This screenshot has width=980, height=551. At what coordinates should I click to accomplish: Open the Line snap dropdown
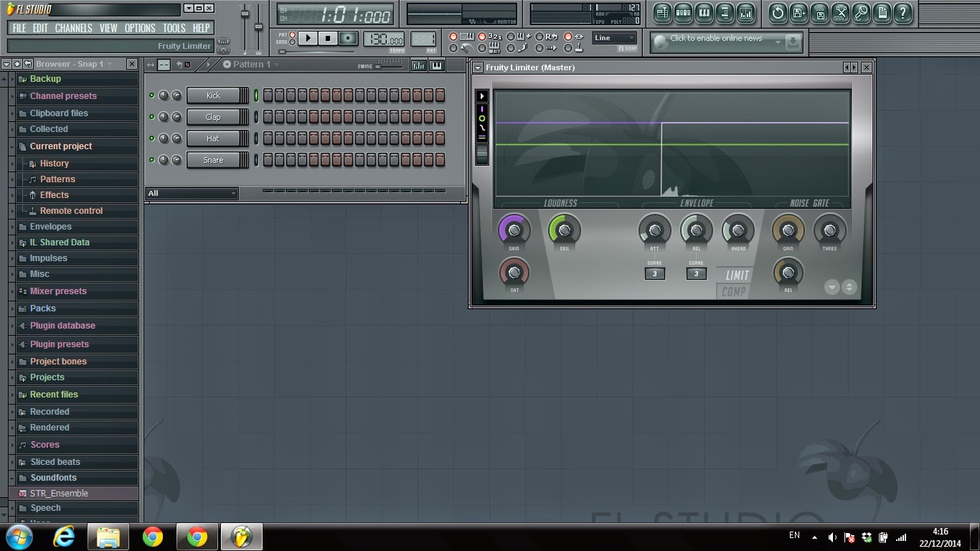(615, 38)
